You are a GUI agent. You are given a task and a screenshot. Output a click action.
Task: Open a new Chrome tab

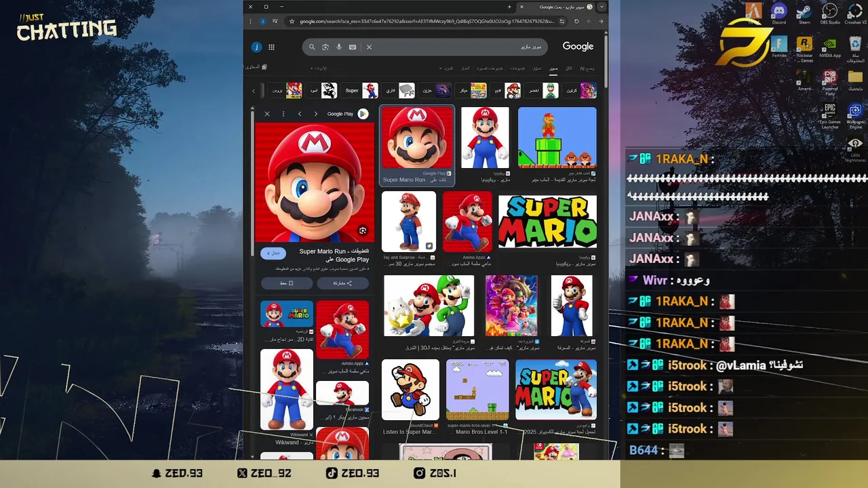point(509,7)
